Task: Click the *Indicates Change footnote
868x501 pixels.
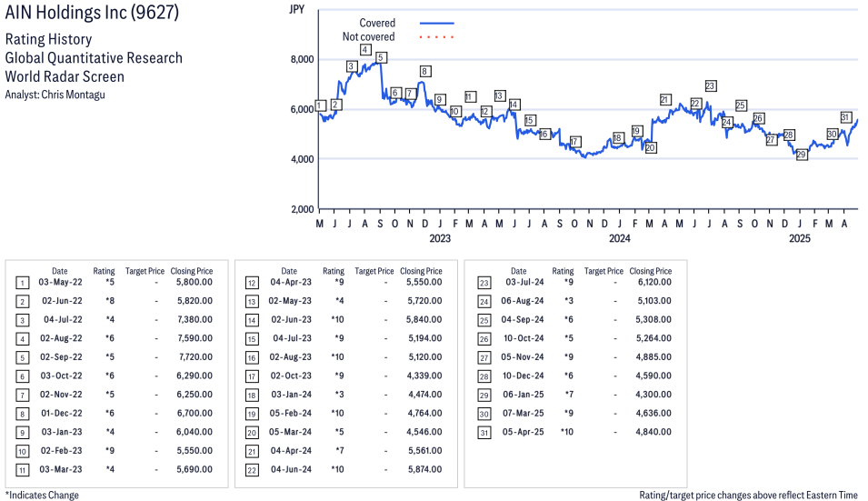Action: 42,495
